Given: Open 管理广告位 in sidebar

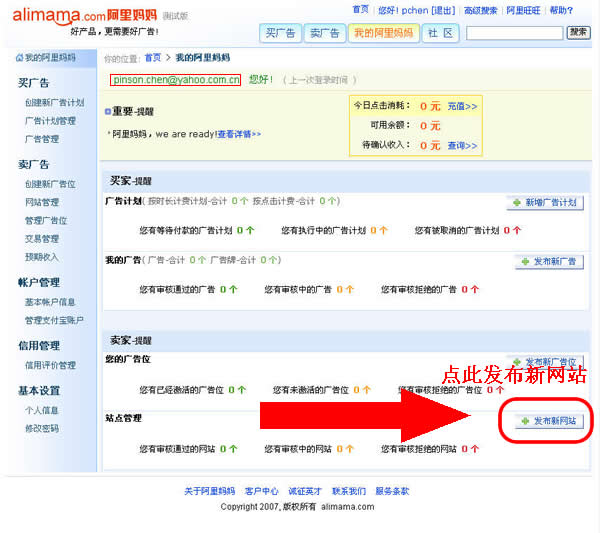Looking at the screenshot, I should tap(46, 220).
